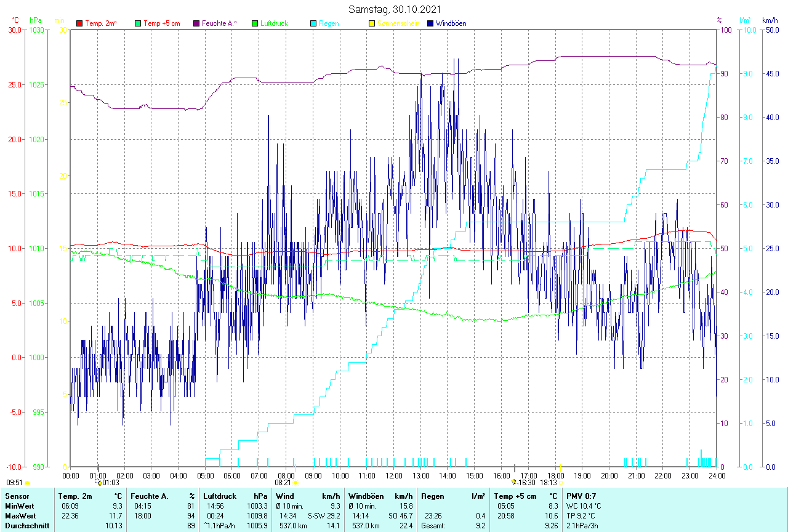The height and width of the screenshot is (532, 788).
Task: Click the purple Feuchte A. legend swatch
Action: click(x=196, y=23)
